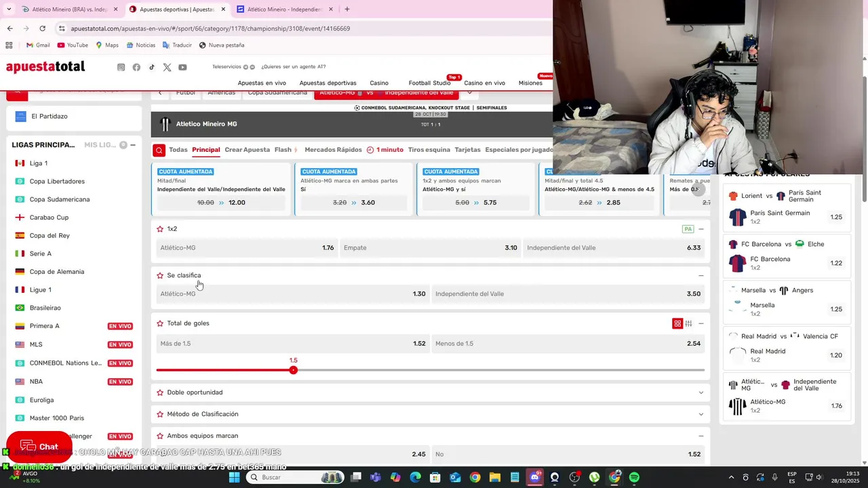
Task: Click the browser reload page icon
Action: (x=42, y=28)
